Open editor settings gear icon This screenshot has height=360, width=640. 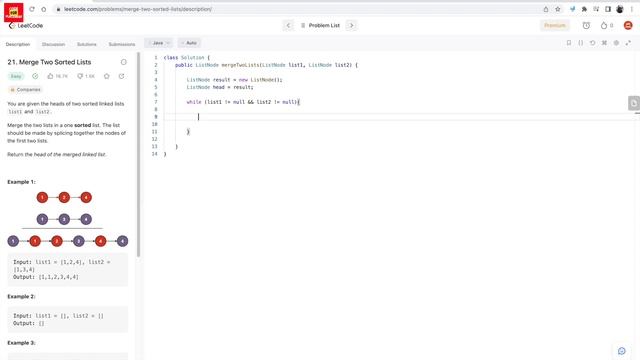coord(616,43)
